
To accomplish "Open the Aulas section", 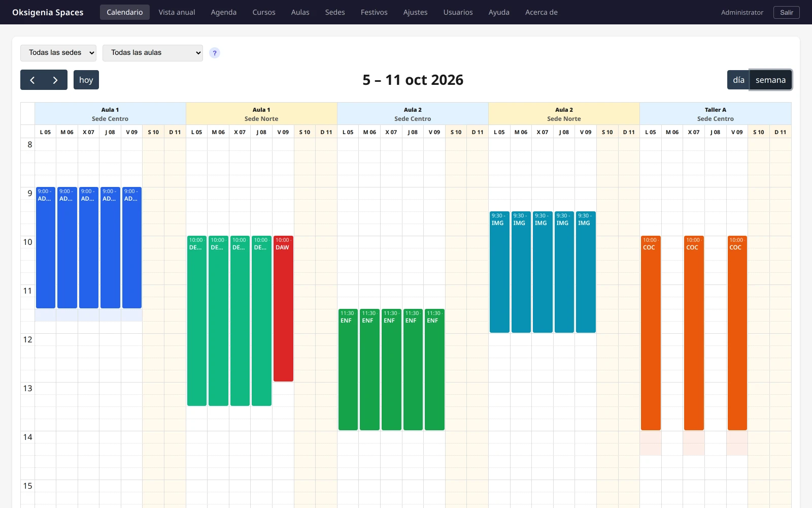I will click(x=300, y=12).
